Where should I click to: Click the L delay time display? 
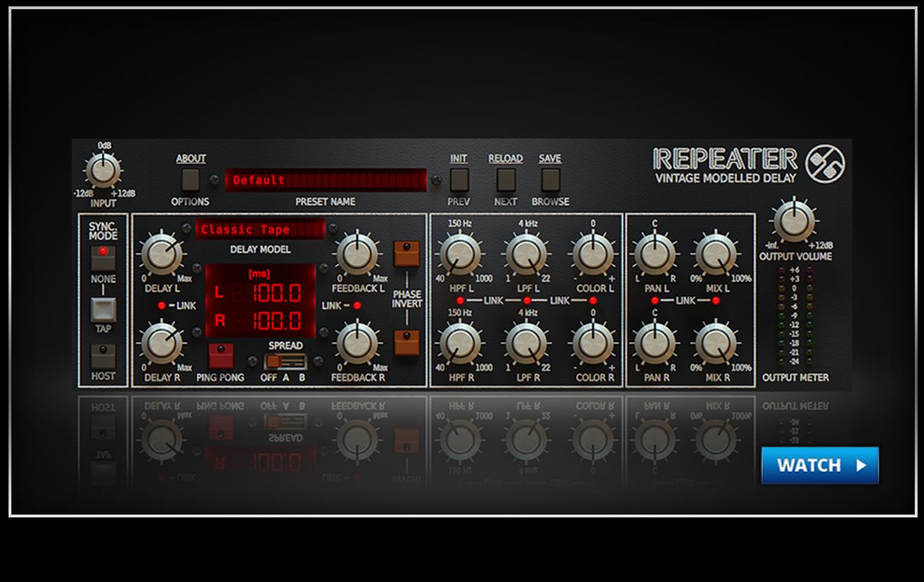tap(260, 292)
